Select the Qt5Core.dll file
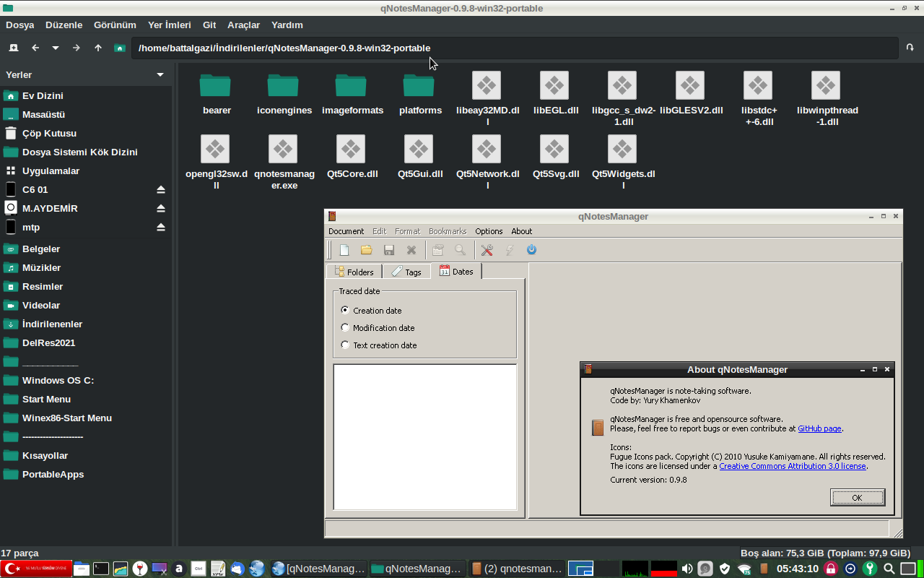The height and width of the screenshot is (578, 924). point(351,149)
